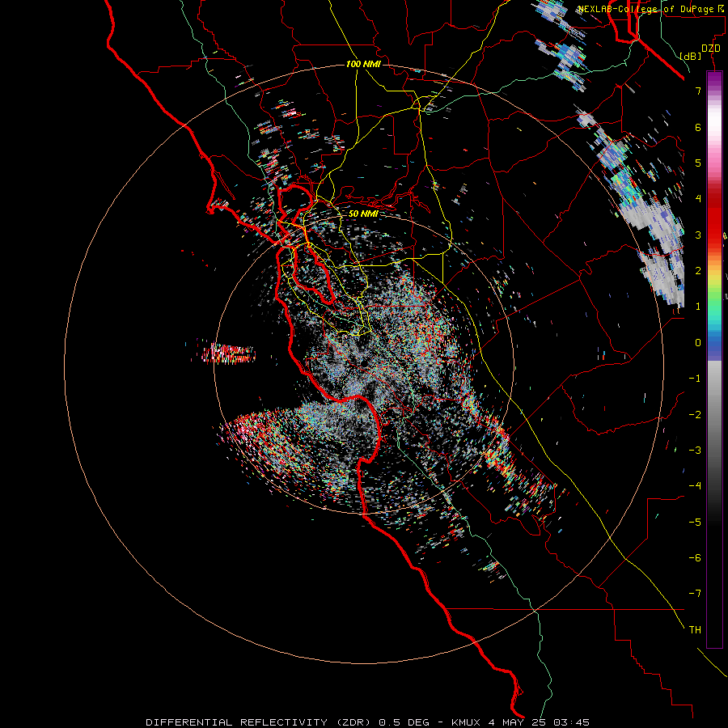Click the 1 value on the color scale
The width and height of the screenshot is (728, 728).
coord(698,307)
